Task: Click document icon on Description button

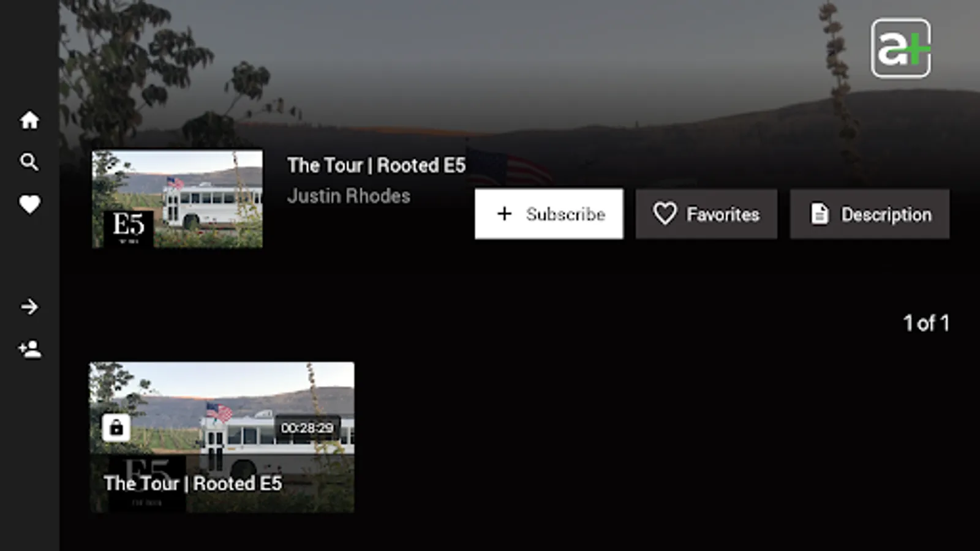Action: click(x=820, y=214)
